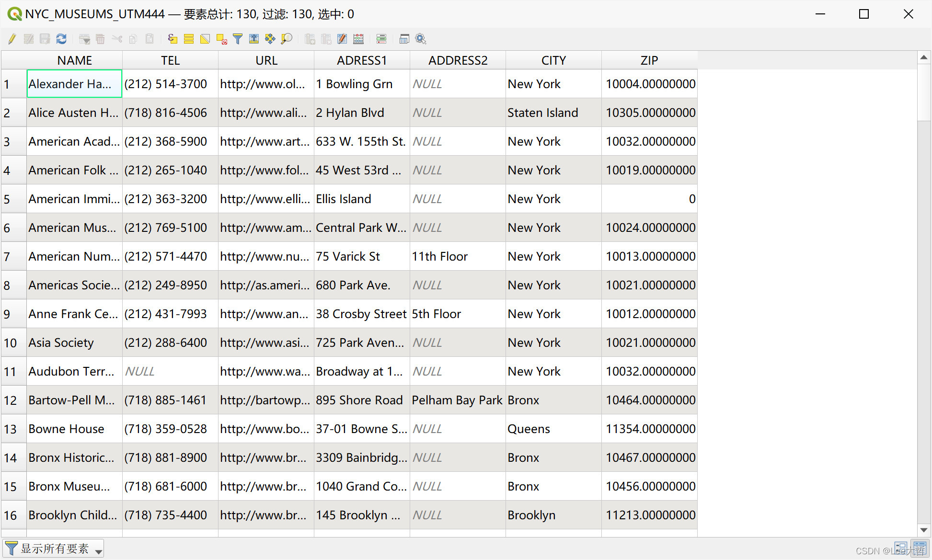This screenshot has height=560, width=932.
Task: Switch to table view
Action: point(920,548)
